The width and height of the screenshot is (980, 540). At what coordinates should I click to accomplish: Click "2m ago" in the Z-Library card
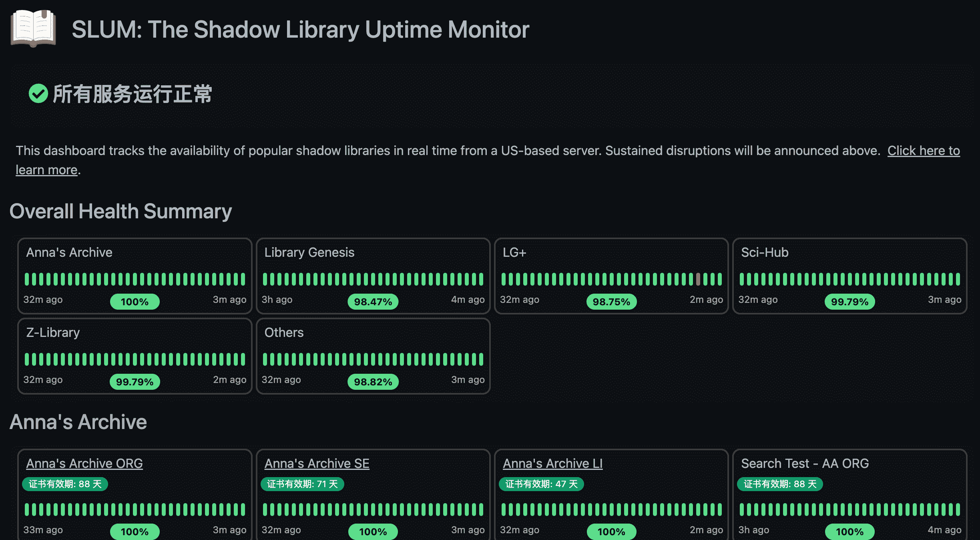(x=229, y=380)
